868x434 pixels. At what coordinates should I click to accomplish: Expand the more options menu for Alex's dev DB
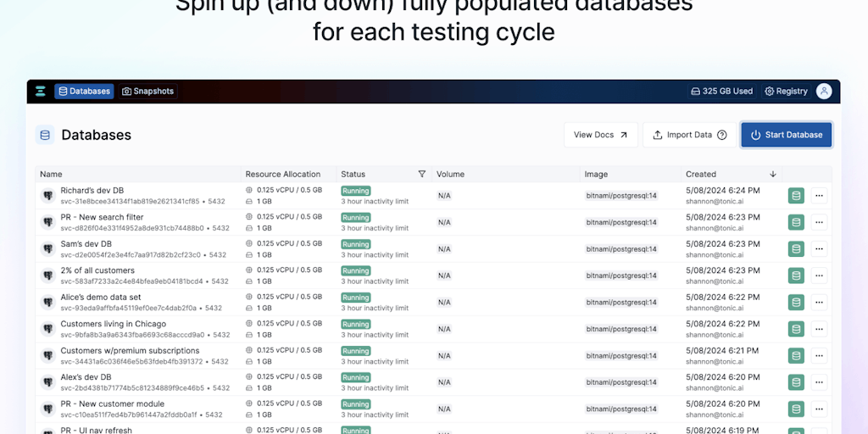819,382
